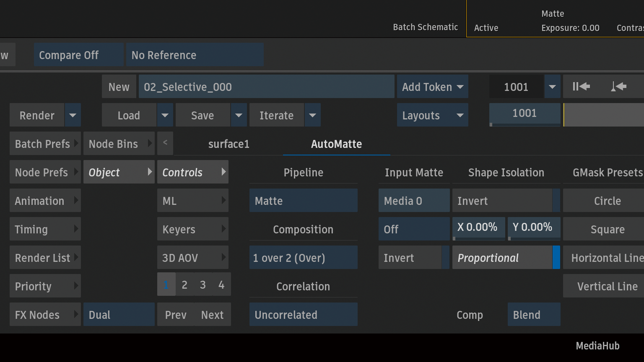Expand the Keyers node bin
This screenshot has height=362, width=644.
[192, 229]
